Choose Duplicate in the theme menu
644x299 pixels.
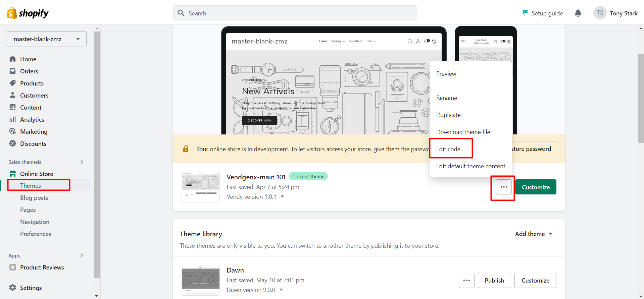[x=448, y=115]
